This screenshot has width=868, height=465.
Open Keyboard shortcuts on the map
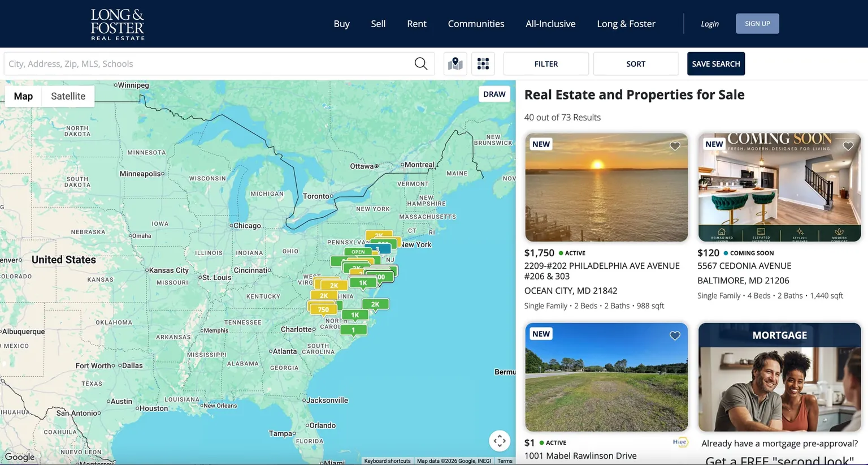387,461
